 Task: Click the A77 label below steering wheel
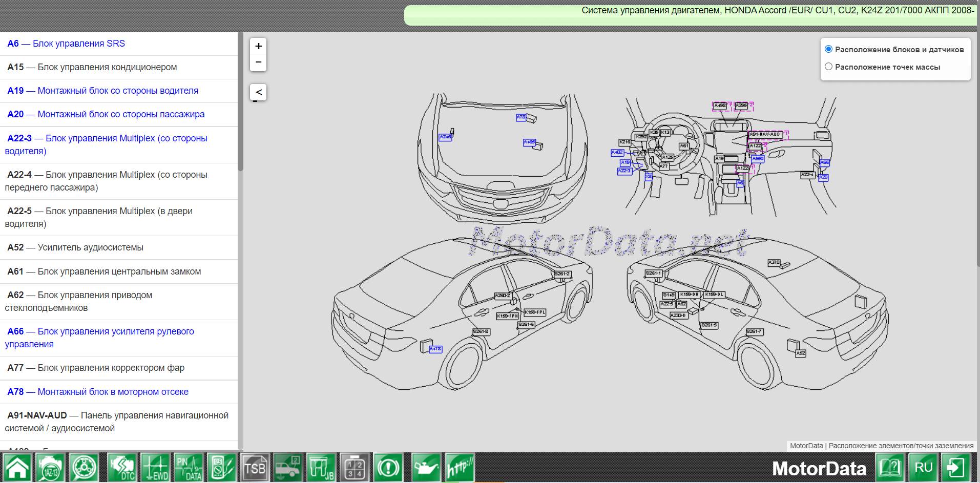click(x=664, y=166)
